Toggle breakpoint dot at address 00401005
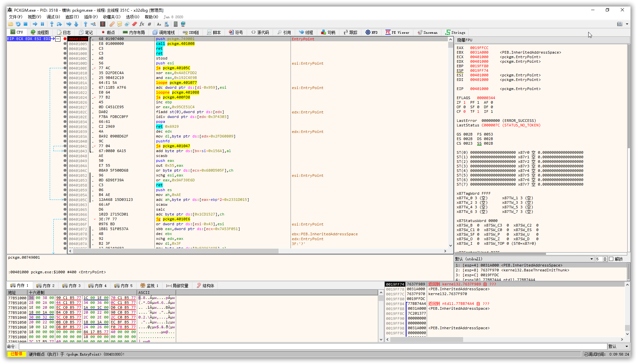This screenshot has width=637, height=364. [65, 44]
